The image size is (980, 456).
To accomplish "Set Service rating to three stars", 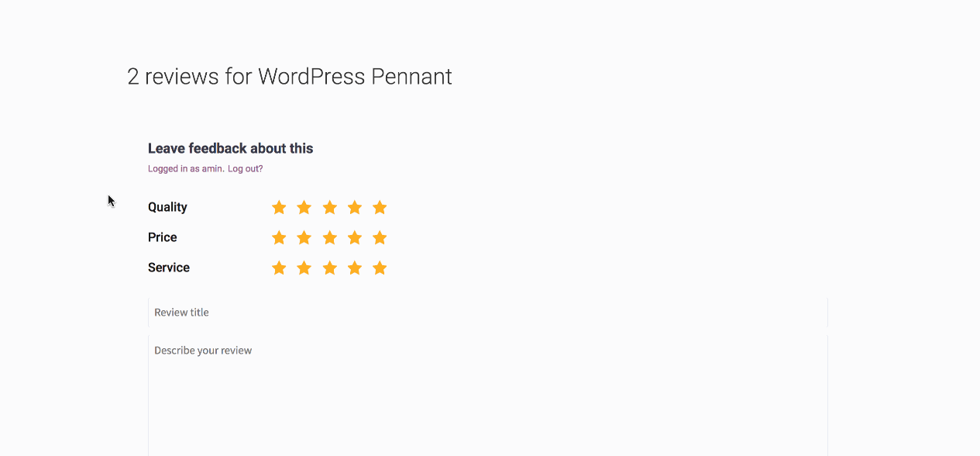I will click(x=329, y=268).
